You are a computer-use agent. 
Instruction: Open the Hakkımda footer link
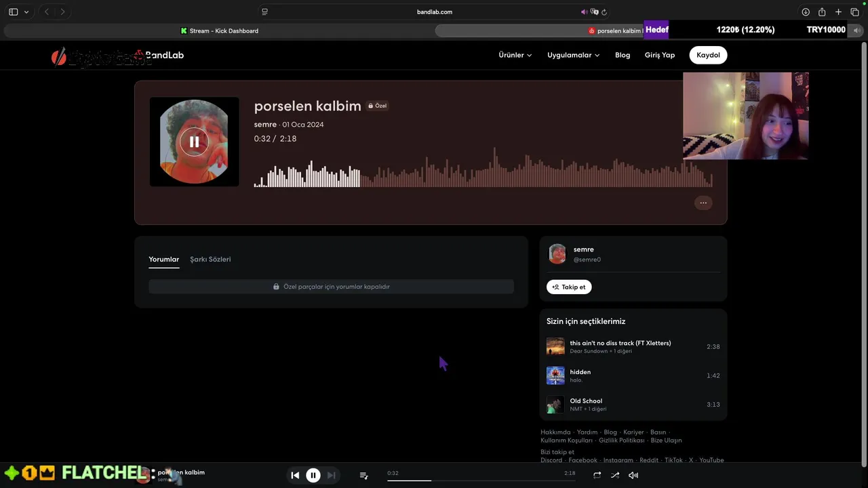coord(555,432)
